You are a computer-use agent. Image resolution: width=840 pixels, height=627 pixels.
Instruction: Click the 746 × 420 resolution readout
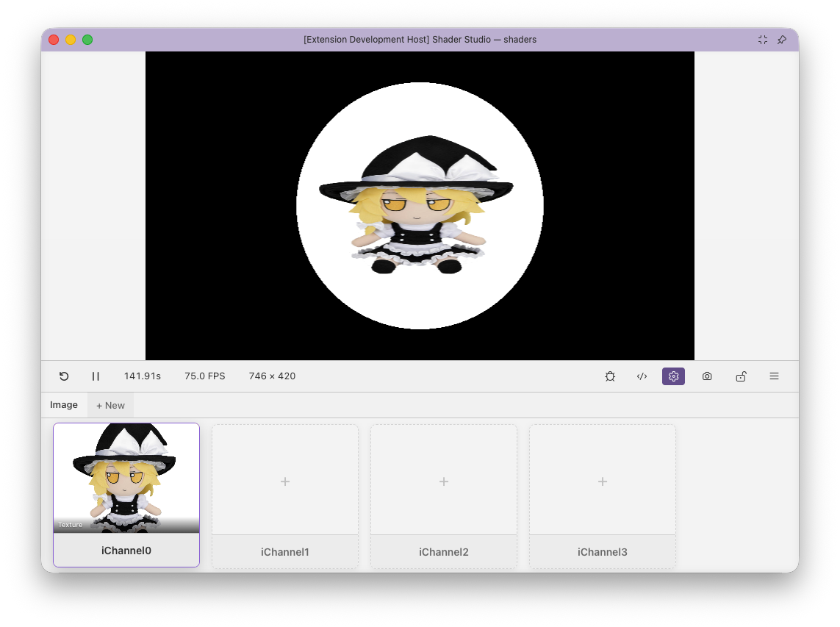click(272, 376)
